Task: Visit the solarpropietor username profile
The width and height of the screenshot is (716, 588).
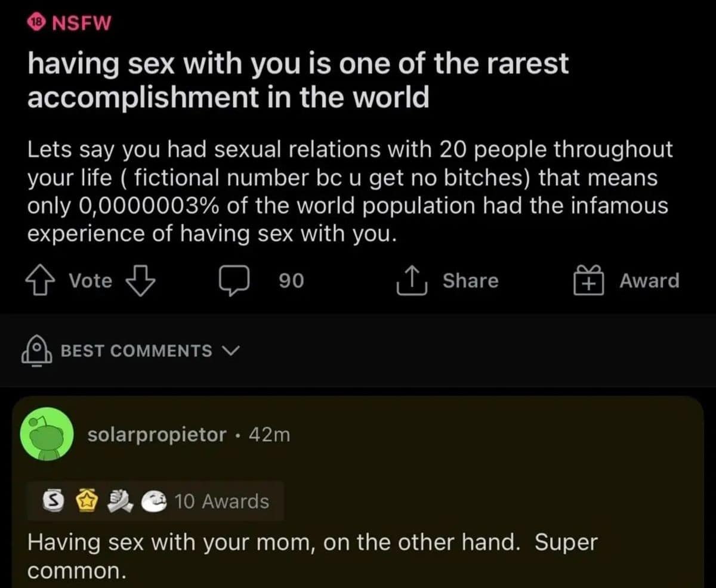Action: (157, 435)
